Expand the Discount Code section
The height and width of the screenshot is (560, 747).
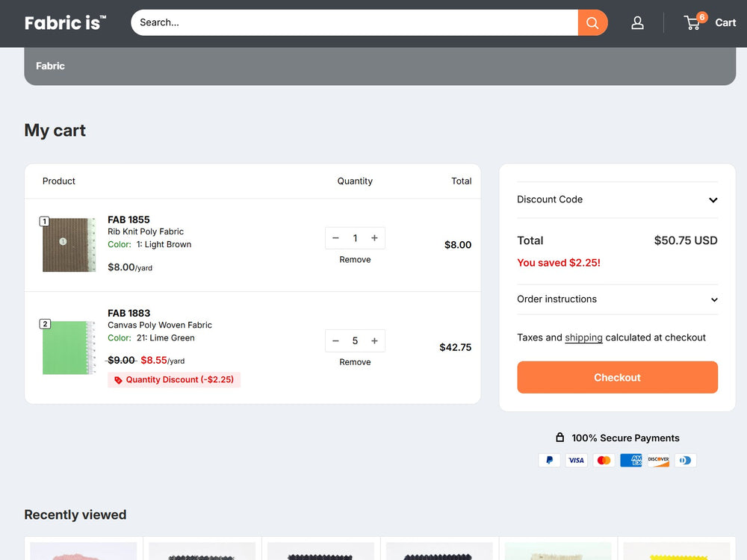617,199
